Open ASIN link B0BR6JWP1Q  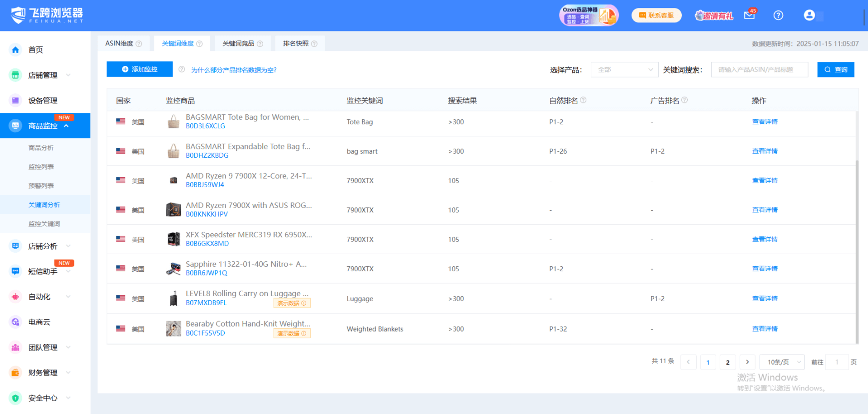[206, 273]
